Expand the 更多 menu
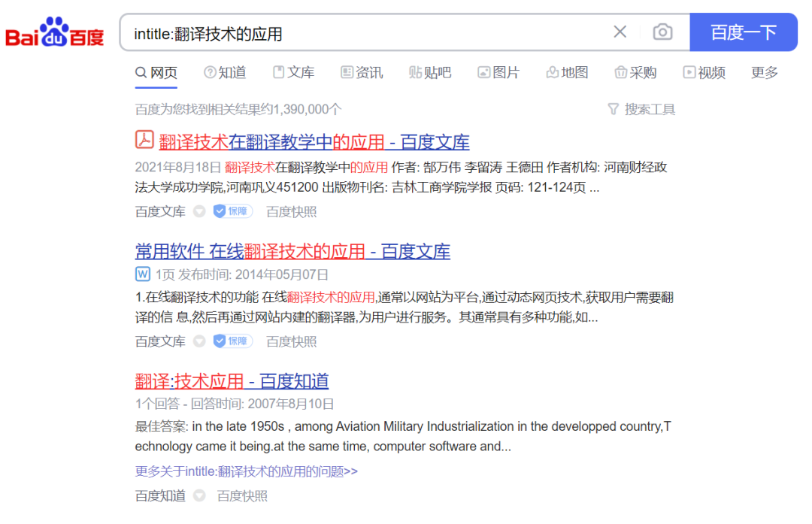The image size is (812, 524). tap(765, 72)
